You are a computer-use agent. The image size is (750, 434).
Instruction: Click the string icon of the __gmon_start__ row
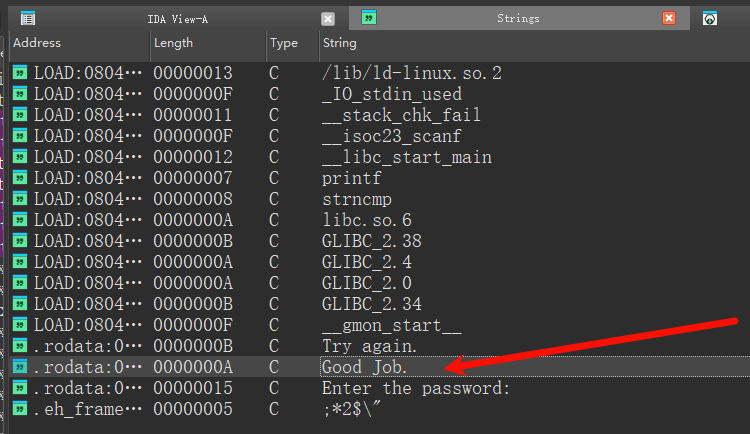(x=20, y=325)
